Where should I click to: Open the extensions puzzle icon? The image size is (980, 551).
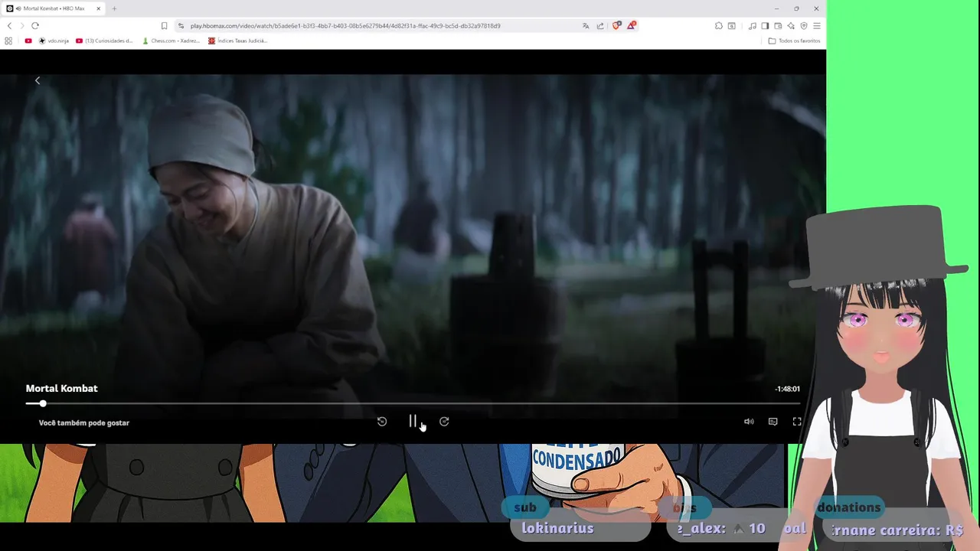[719, 25]
